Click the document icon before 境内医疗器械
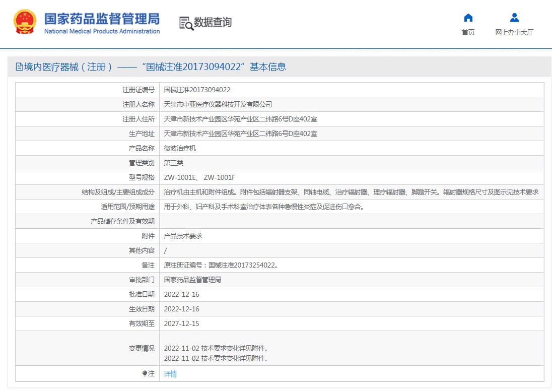 coord(19,67)
